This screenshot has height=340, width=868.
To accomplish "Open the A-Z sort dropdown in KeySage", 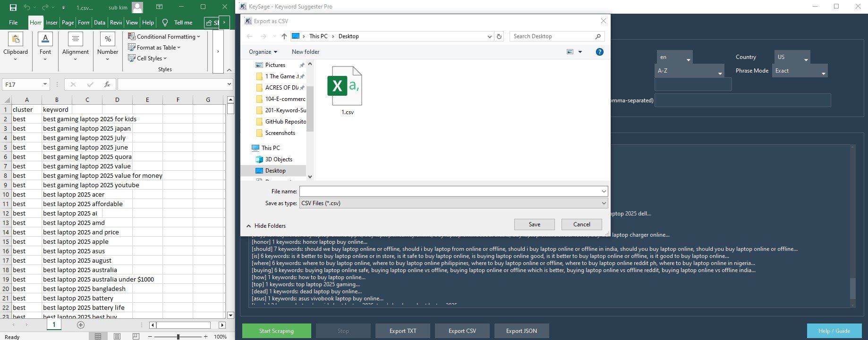I will [690, 71].
